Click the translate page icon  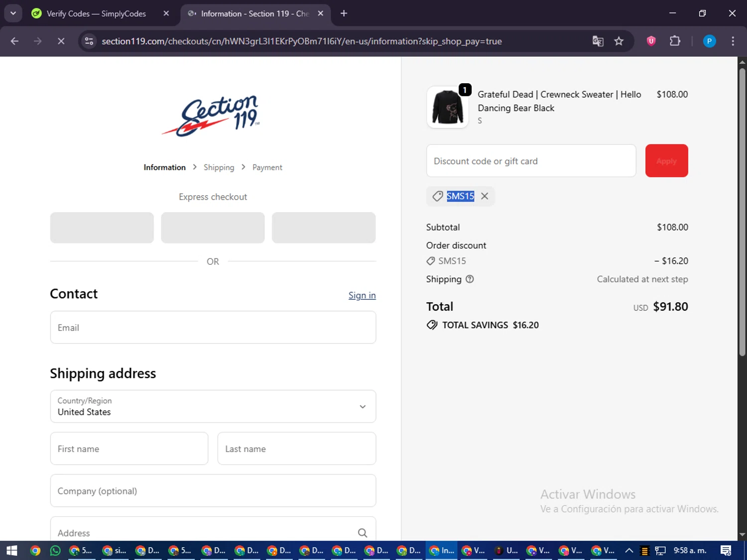(598, 41)
